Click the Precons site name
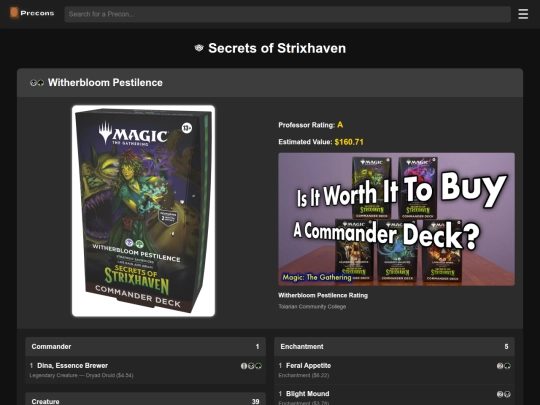Image resolution: width=540 pixels, height=405 pixels. 37,13
